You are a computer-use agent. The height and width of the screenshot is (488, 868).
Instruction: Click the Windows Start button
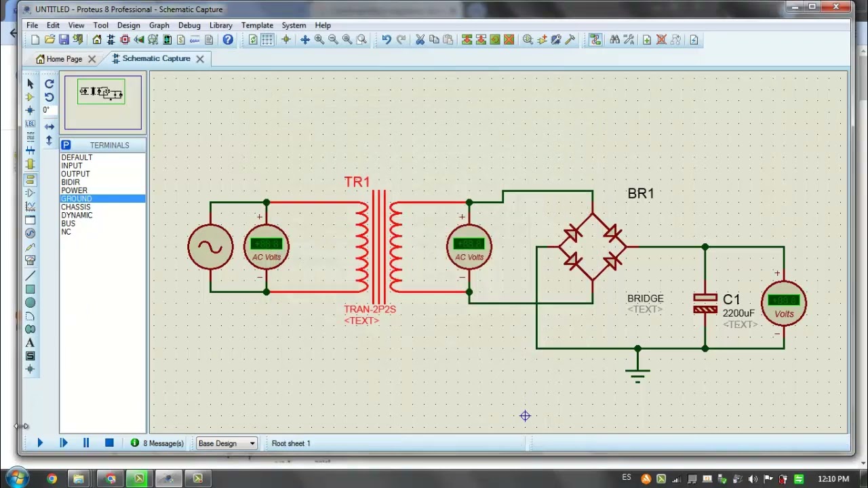[x=16, y=479]
